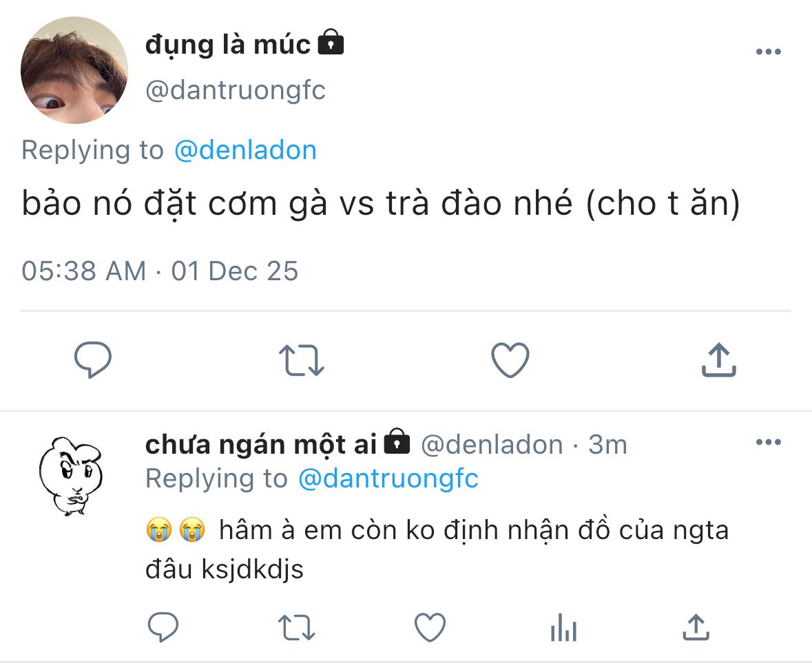Open the đụng là múc display name
Screen dimensions: 812x663
[228, 45]
